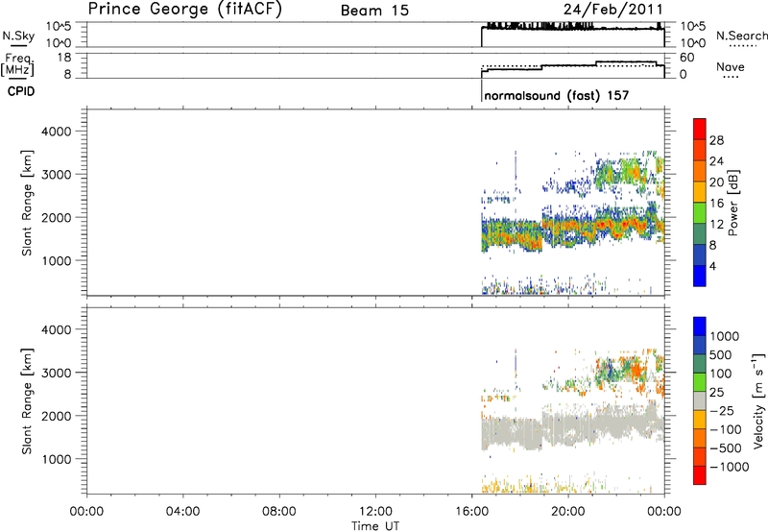Click the gray -25 to 25 band of the Velocity color bar
The image size is (768, 532).
point(700,401)
